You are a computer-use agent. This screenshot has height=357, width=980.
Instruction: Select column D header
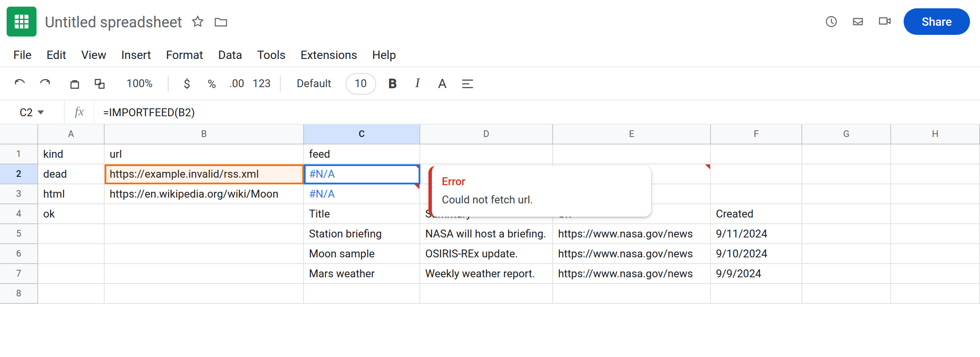(x=486, y=134)
